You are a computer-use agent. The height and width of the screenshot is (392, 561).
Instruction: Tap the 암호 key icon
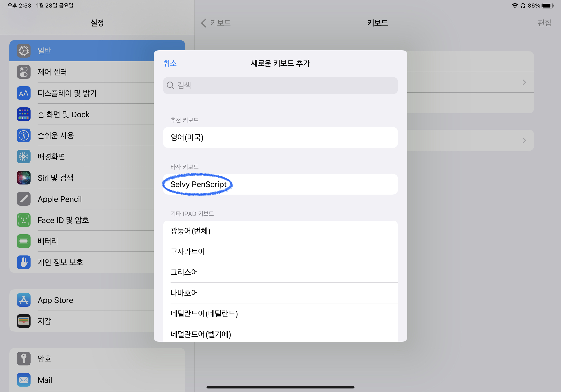(24, 359)
